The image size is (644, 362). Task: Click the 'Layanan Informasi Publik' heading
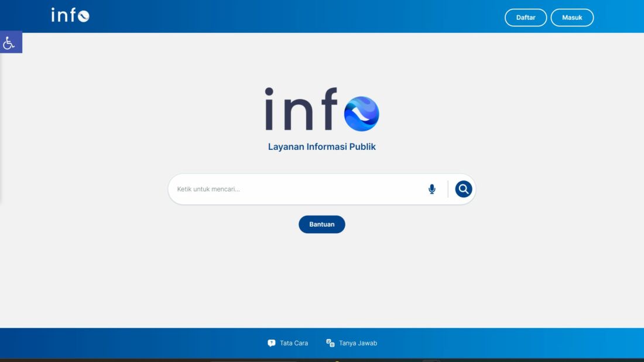pos(322,146)
